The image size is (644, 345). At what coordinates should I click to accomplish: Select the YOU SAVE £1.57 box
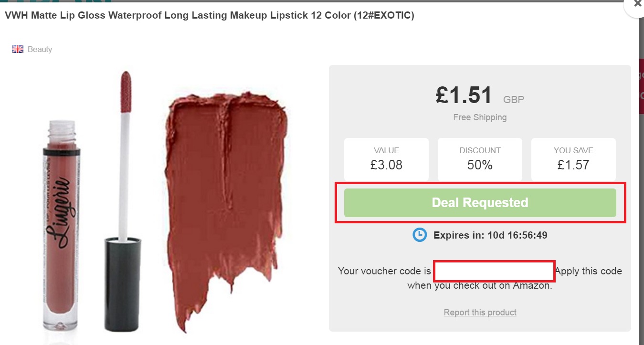pyautogui.click(x=573, y=159)
